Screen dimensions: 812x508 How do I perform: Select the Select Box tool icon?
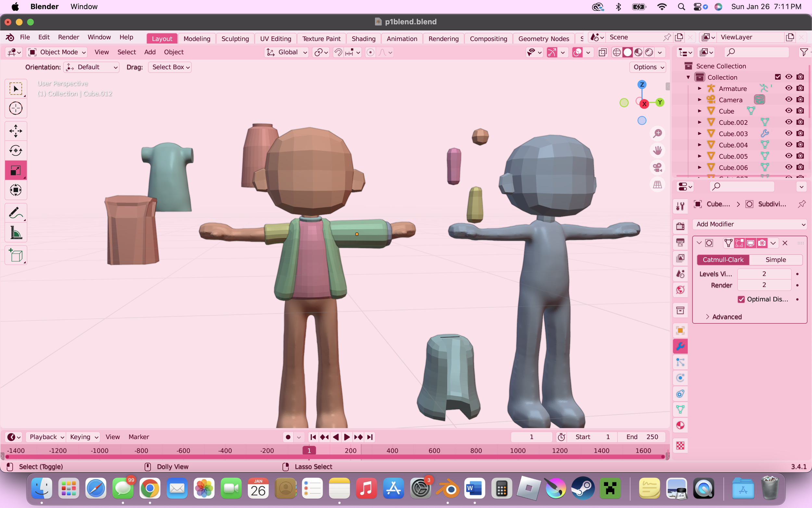click(x=16, y=89)
